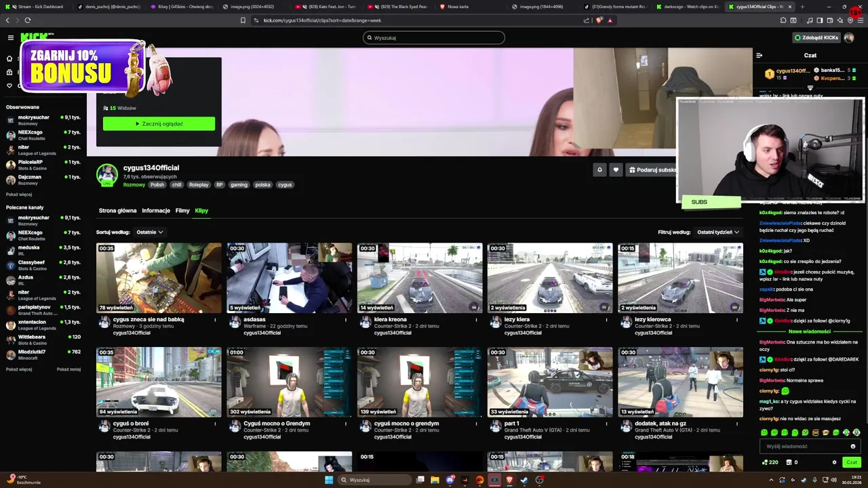Open the user profile avatar menu
The height and width of the screenshot is (488, 868).
coord(848,37)
